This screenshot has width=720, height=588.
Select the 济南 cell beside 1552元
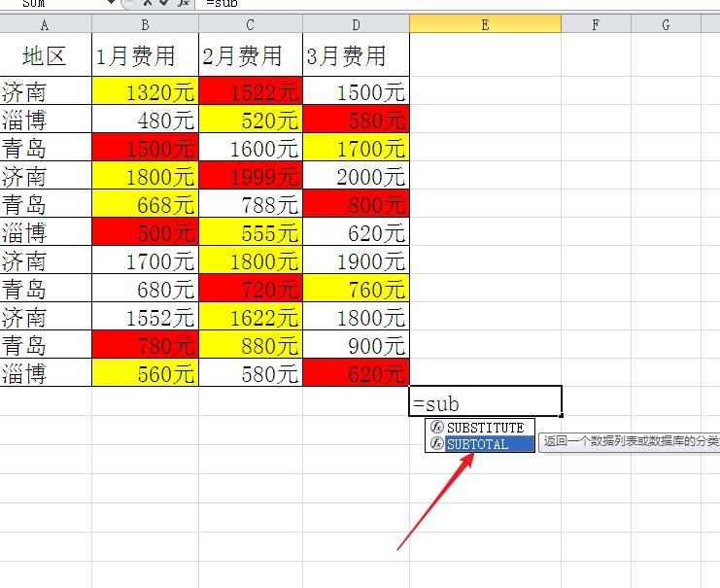45,316
